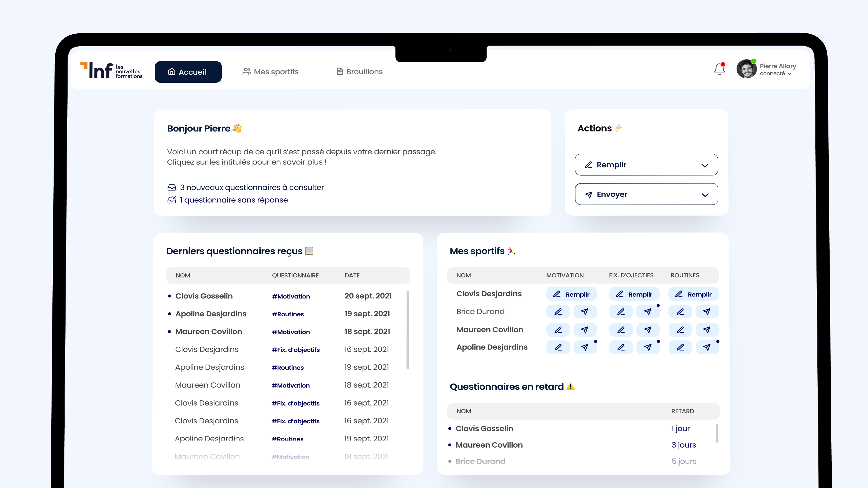Go to the Accueil tab

click(188, 72)
